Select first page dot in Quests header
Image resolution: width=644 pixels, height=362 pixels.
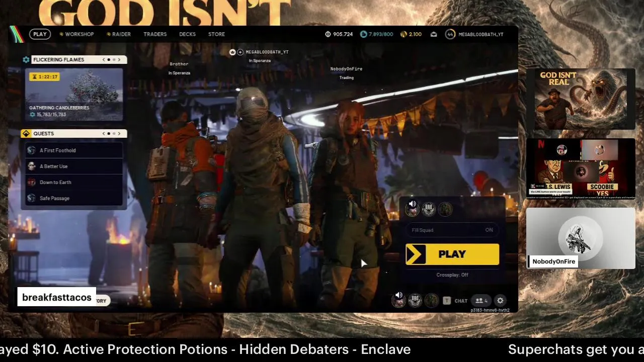(x=109, y=134)
